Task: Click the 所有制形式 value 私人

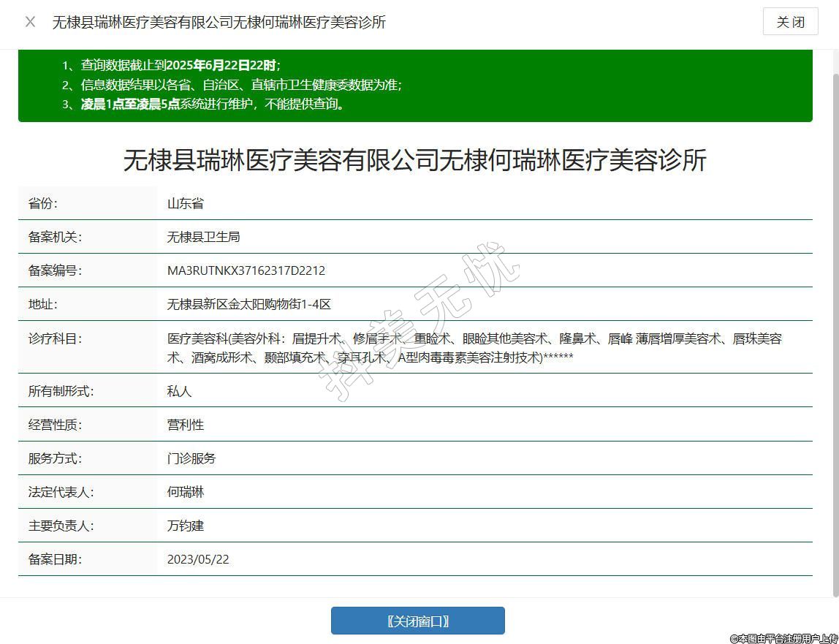Action: coord(179,391)
